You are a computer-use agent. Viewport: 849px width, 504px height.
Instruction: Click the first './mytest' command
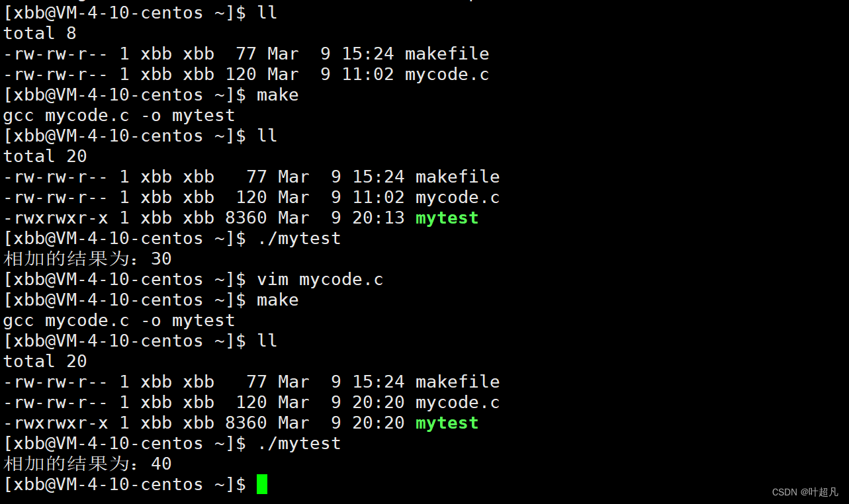tap(299, 238)
